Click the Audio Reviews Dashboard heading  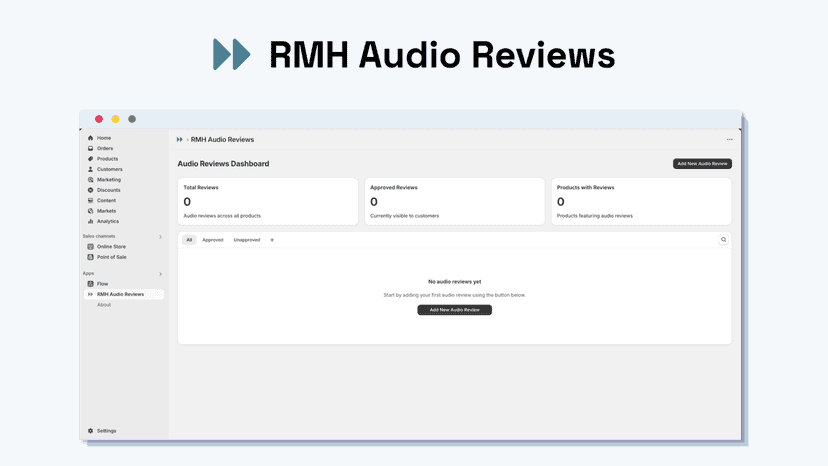click(223, 164)
